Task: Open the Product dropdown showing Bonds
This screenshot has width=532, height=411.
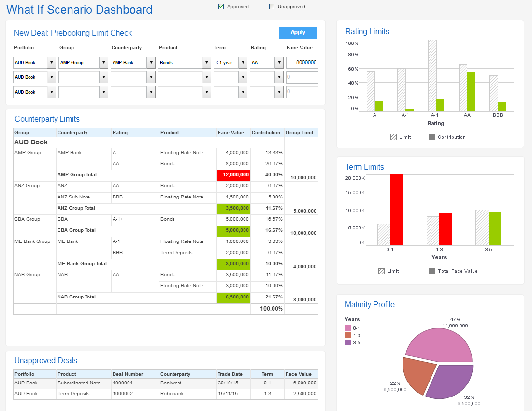Action: (206, 62)
